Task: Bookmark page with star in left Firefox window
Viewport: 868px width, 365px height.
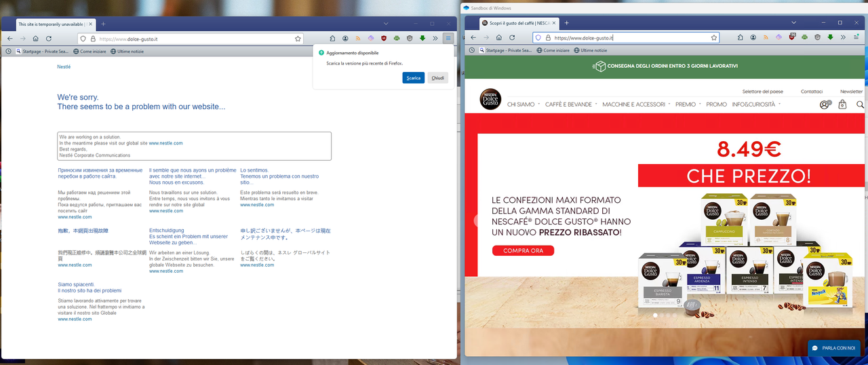Action: 298,39
